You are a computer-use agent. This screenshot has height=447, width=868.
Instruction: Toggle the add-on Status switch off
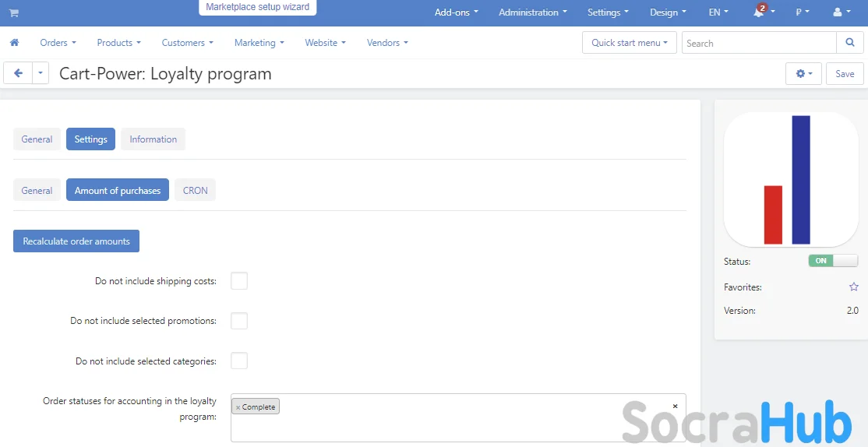(x=833, y=261)
